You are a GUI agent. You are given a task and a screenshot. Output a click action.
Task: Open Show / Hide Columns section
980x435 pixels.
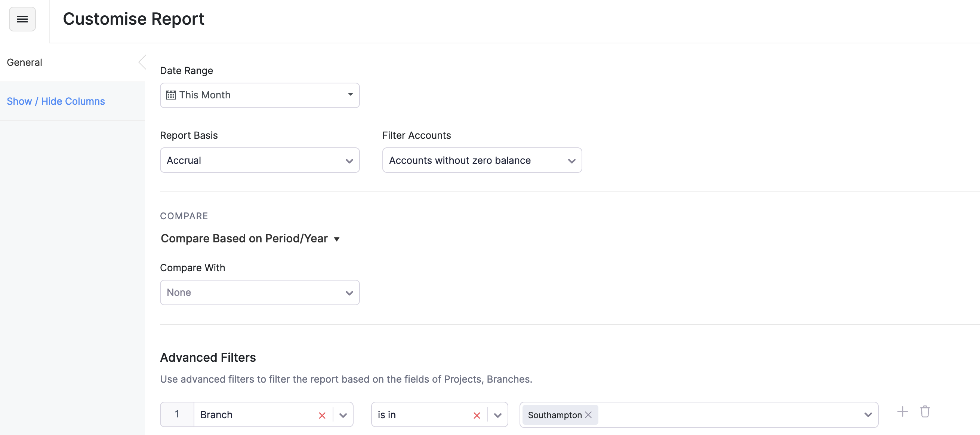pyautogui.click(x=56, y=101)
